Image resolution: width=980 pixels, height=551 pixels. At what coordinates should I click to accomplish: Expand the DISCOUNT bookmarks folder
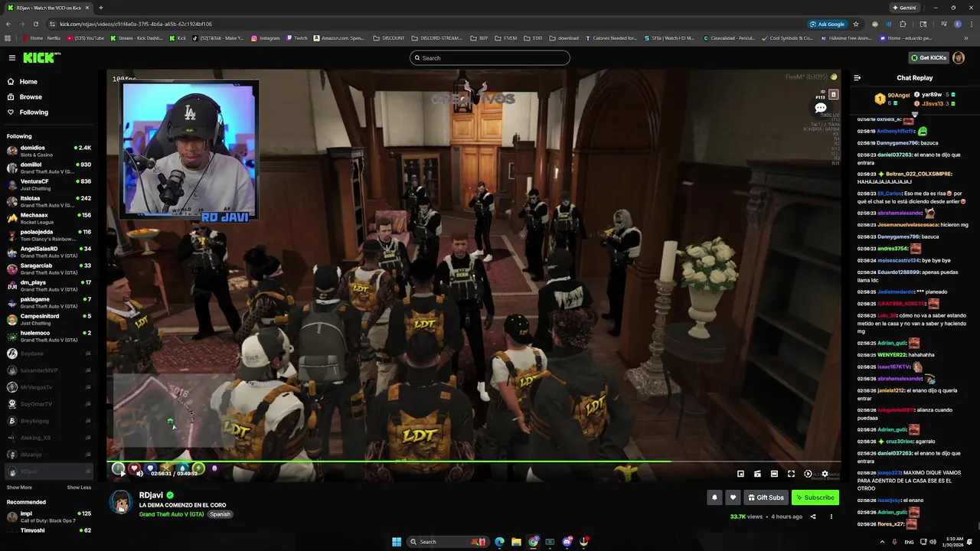click(389, 37)
